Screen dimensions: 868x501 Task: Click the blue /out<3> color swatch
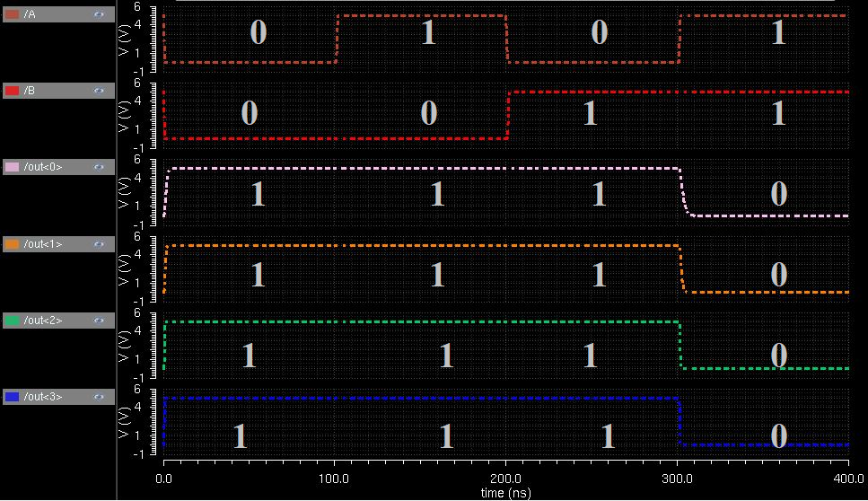[x=12, y=397]
